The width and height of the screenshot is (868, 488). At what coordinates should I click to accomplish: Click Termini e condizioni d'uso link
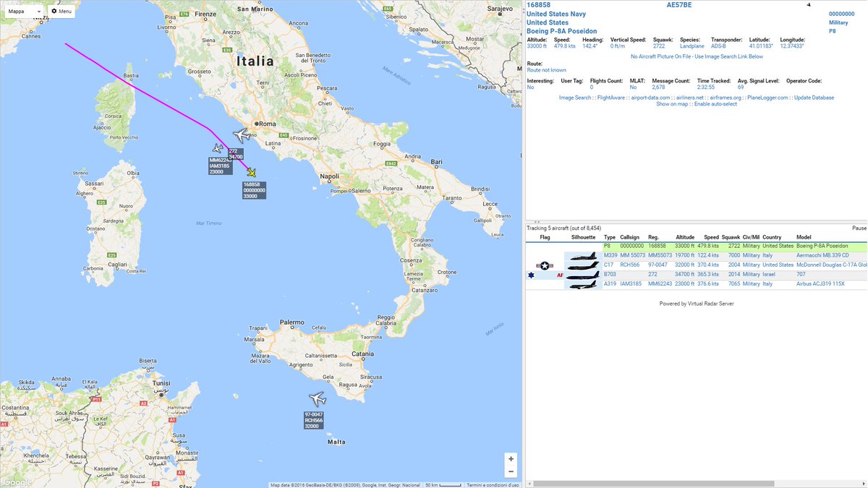click(x=493, y=484)
